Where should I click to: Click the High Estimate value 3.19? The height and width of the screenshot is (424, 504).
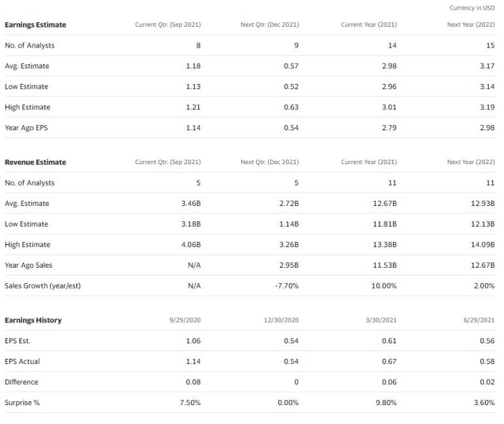point(487,107)
